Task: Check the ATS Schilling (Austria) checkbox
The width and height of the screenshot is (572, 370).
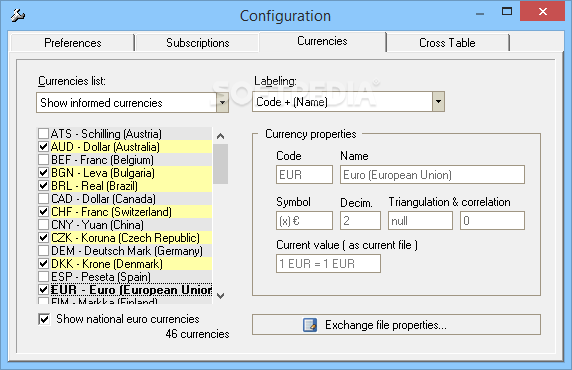Action: (43, 134)
